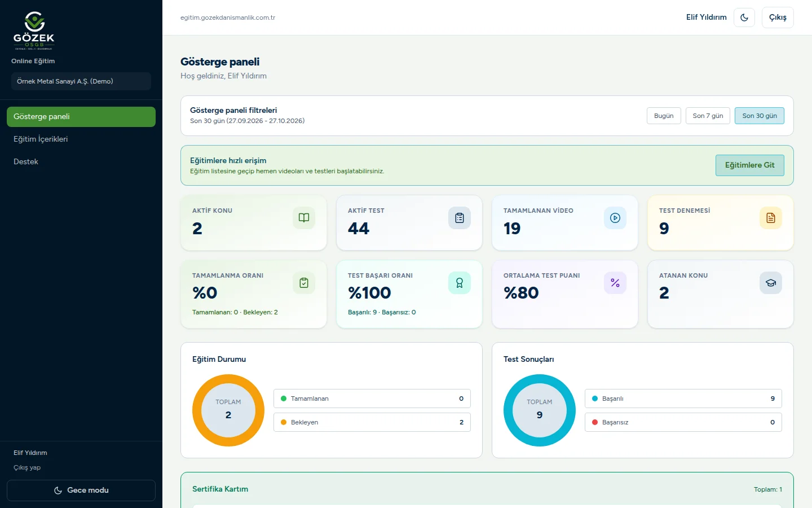Image resolution: width=812 pixels, height=508 pixels.
Task: Click the award ribbon icon in Test Başarı Oranı
Action: [x=460, y=283]
